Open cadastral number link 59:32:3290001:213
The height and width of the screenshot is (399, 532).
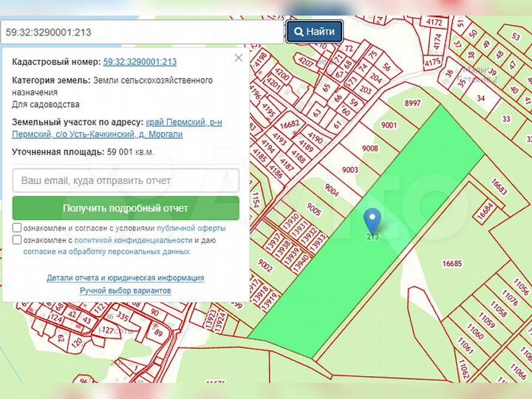140,62
